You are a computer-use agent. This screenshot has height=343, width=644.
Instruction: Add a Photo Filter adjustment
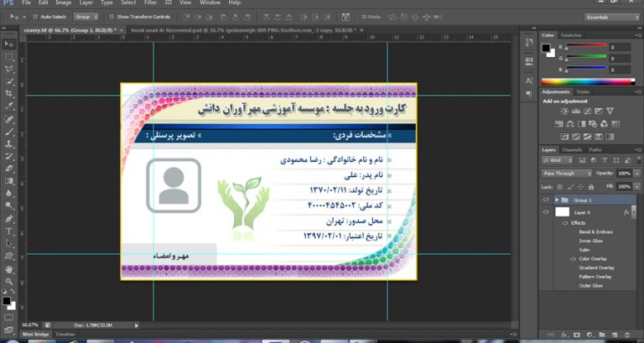pyautogui.click(x=593, y=123)
